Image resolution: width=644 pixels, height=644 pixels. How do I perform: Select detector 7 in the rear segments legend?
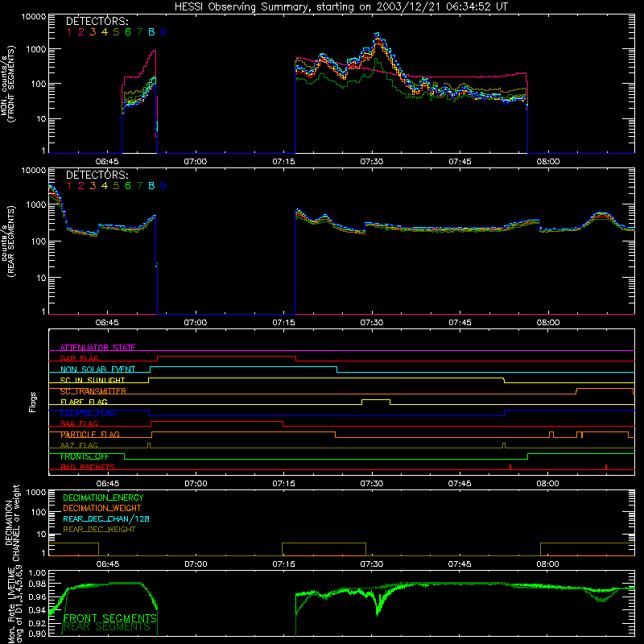click(x=139, y=186)
